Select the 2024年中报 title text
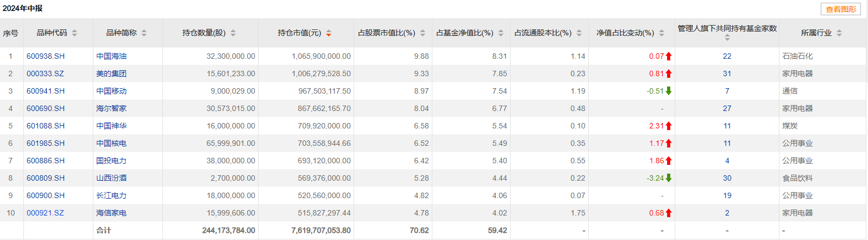868x240 pixels. click(22, 8)
